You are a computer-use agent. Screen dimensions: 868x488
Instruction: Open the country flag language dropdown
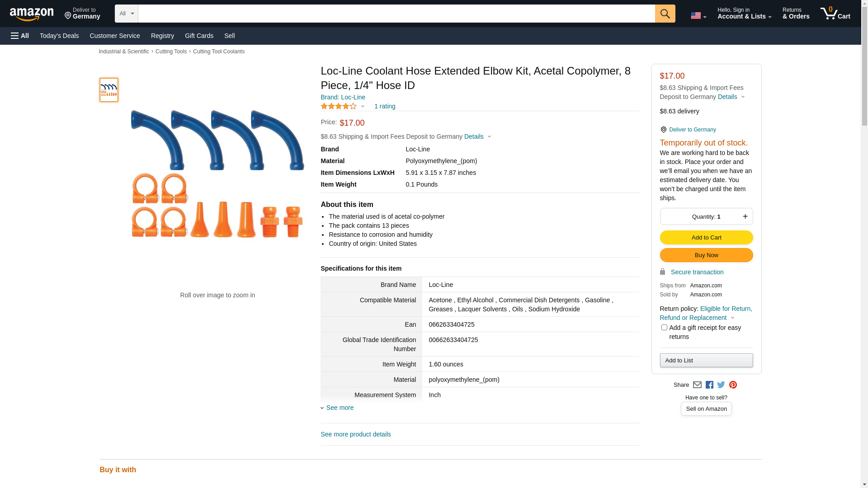pyautogui.click(x=698, y=15)
